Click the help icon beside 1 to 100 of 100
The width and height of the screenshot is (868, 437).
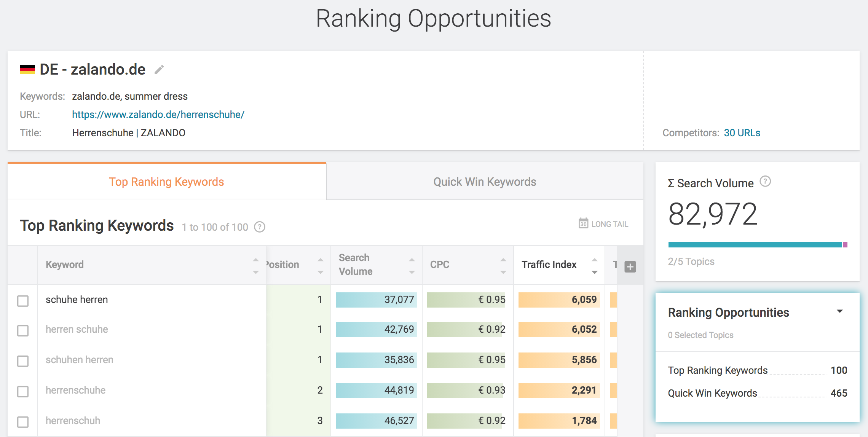[260, 227]
